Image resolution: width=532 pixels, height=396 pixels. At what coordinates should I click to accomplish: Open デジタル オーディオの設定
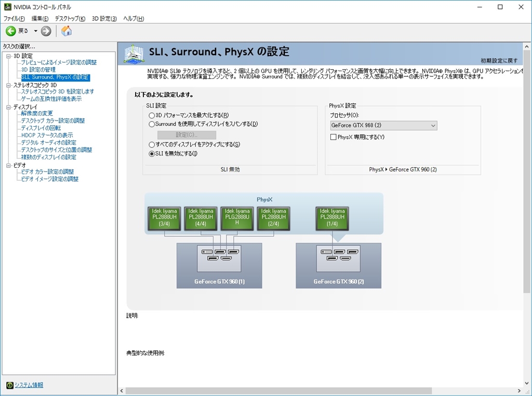(x=48, y=142)
